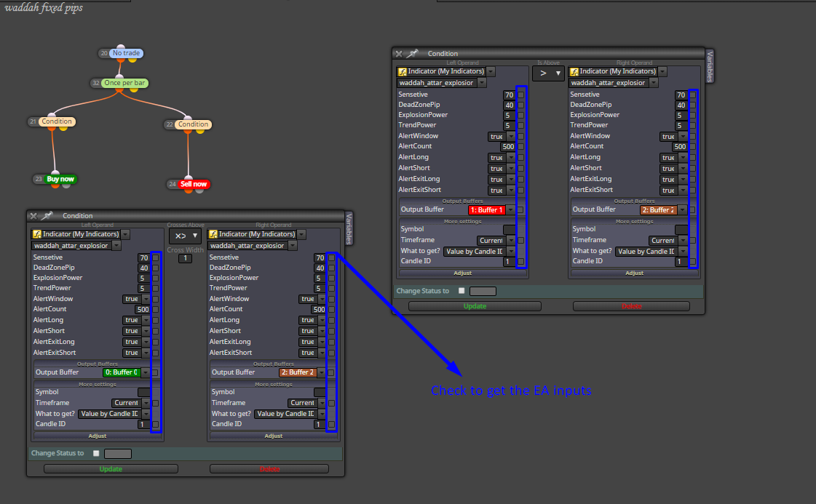Click the gray connector under Sell now
816x504 pixels.
pos(200,191)
